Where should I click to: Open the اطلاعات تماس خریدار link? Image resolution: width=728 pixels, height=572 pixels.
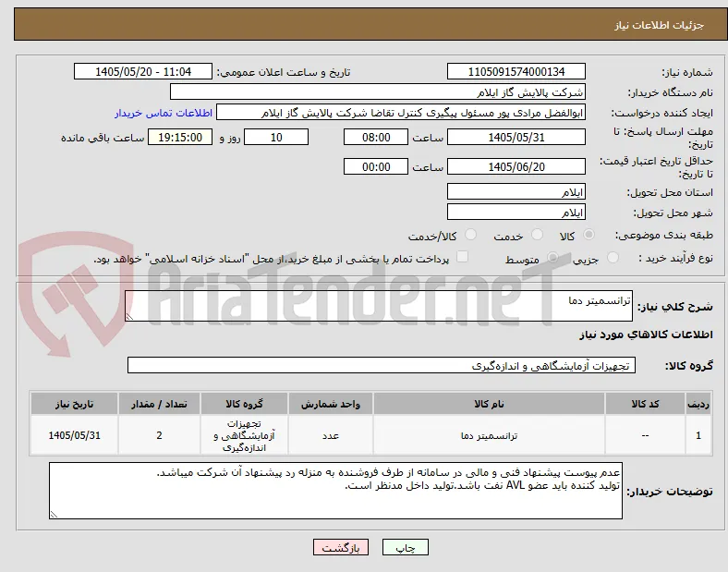(x=164, y=113)
